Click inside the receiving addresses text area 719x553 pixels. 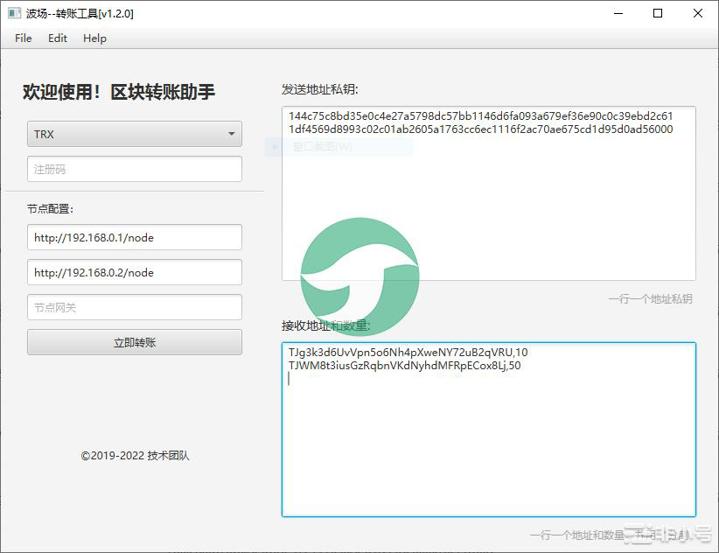pos(488,429)
